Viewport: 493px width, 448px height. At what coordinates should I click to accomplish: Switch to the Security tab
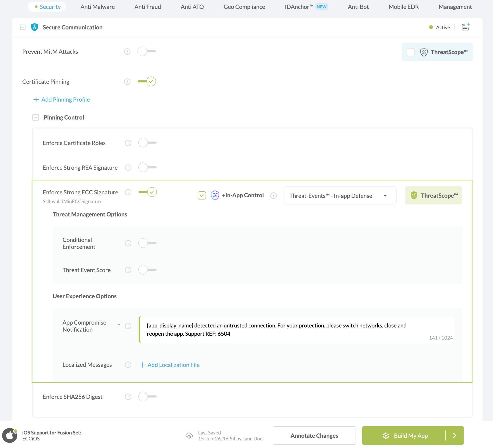pos(47,7)
